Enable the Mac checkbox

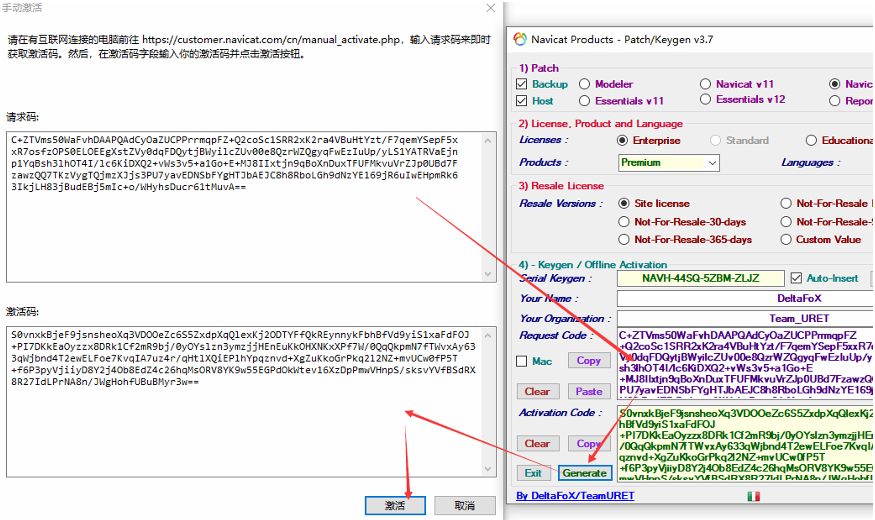(x=521, y=362)
